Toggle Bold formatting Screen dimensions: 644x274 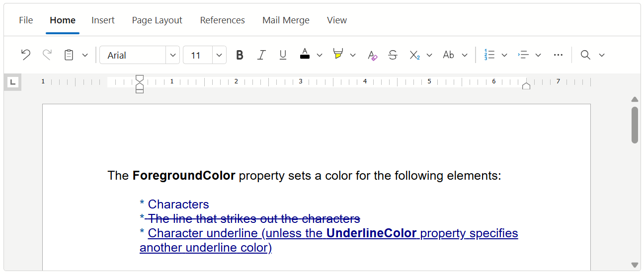click(x=240, y=55)
